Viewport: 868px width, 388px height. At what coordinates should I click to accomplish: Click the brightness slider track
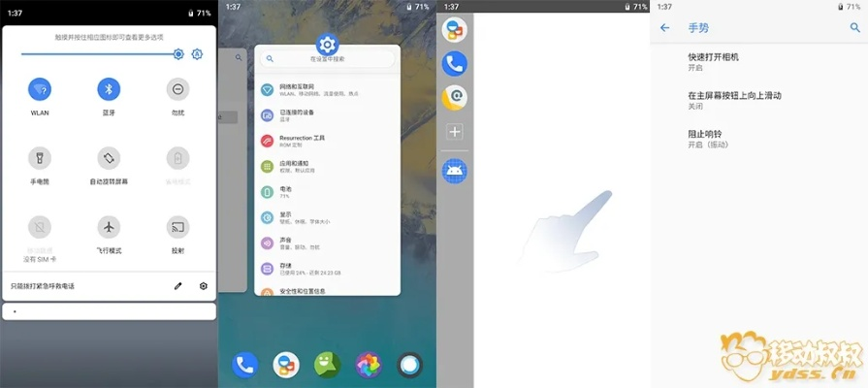pos(100,54)
